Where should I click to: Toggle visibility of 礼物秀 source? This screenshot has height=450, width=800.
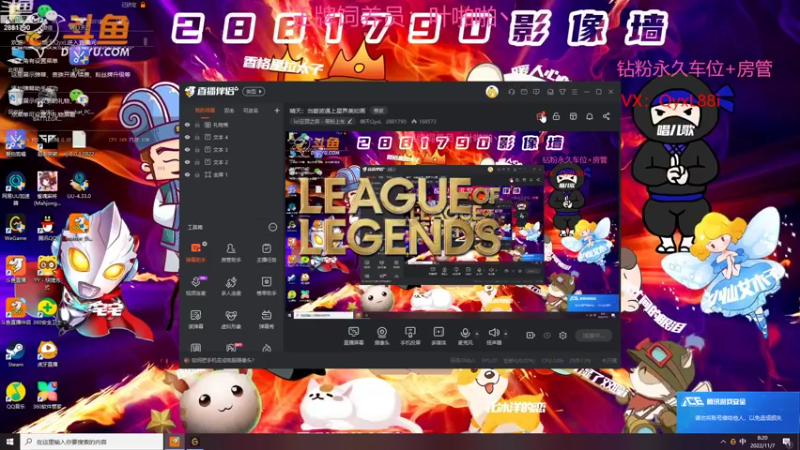click(x=187, y=124)
